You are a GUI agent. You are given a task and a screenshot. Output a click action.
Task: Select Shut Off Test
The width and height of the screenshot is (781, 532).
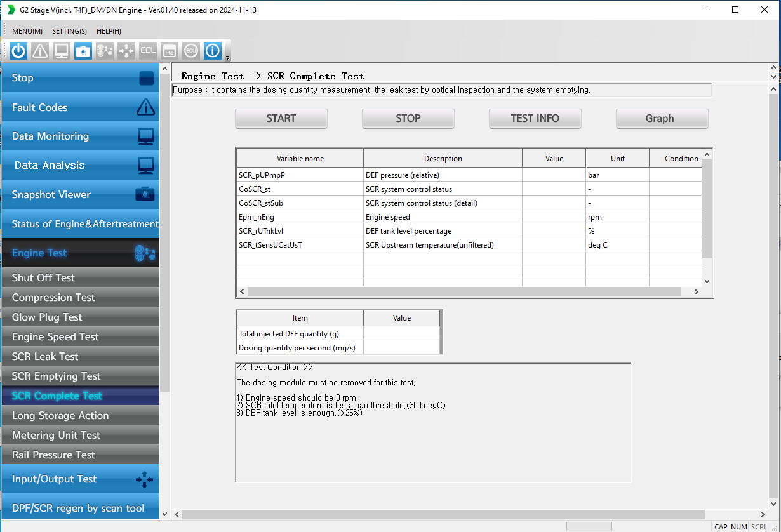[x=80, y=277]
